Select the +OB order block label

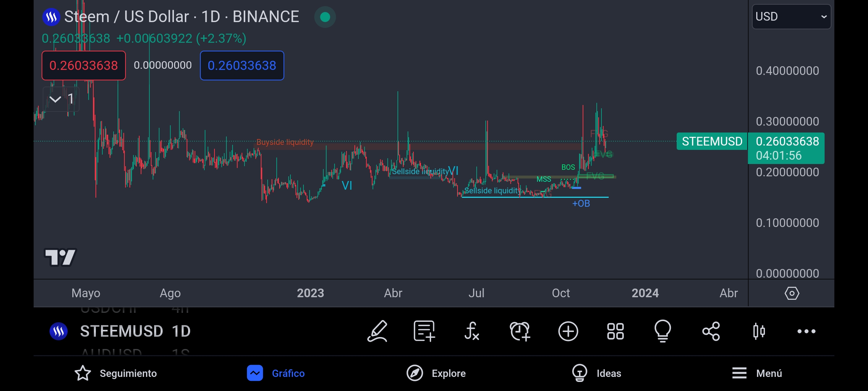581,203
